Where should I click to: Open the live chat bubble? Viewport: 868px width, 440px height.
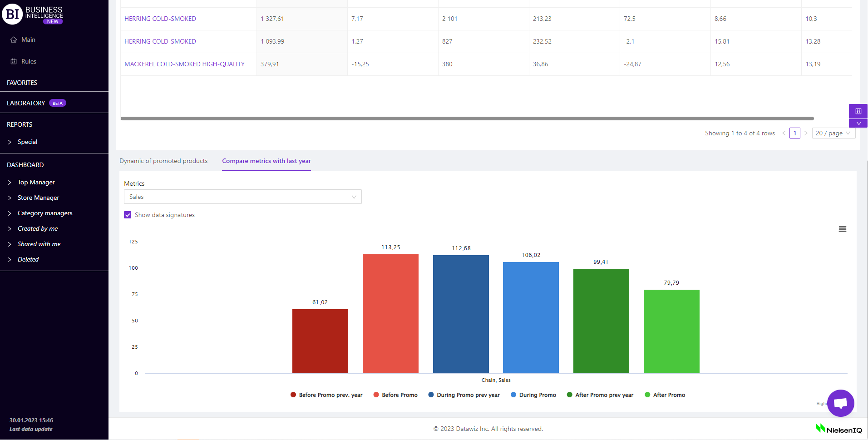[x=840, y=403]
